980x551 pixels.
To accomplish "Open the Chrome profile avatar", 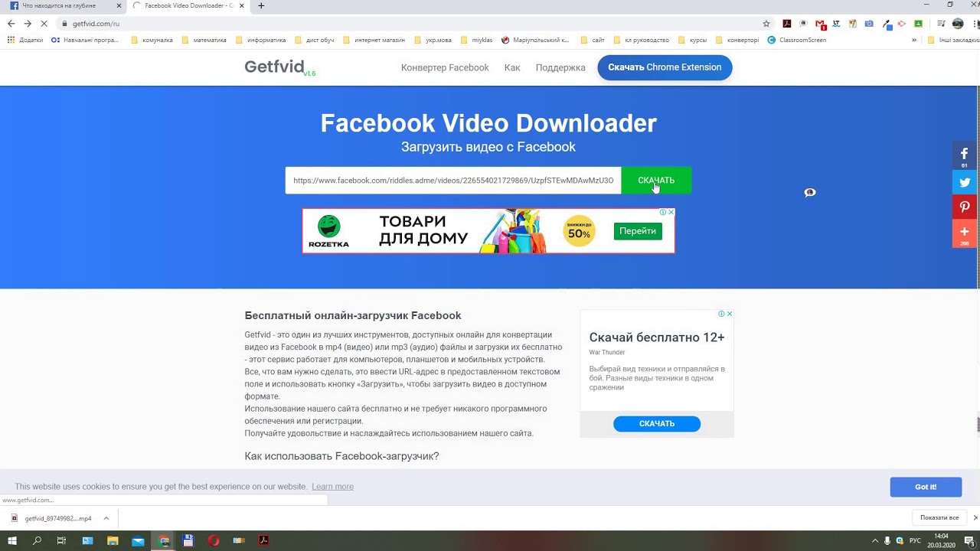I will click(x=957, y=24).
